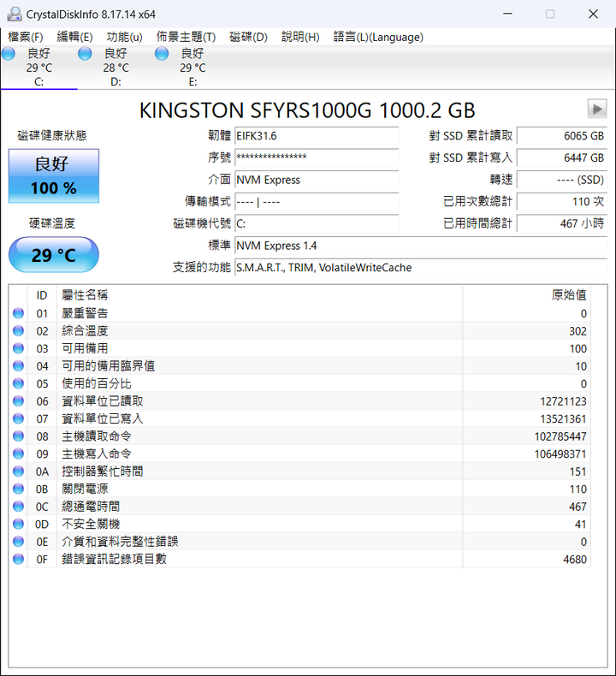Click the raw value 106498371

(x=560, y=454)
